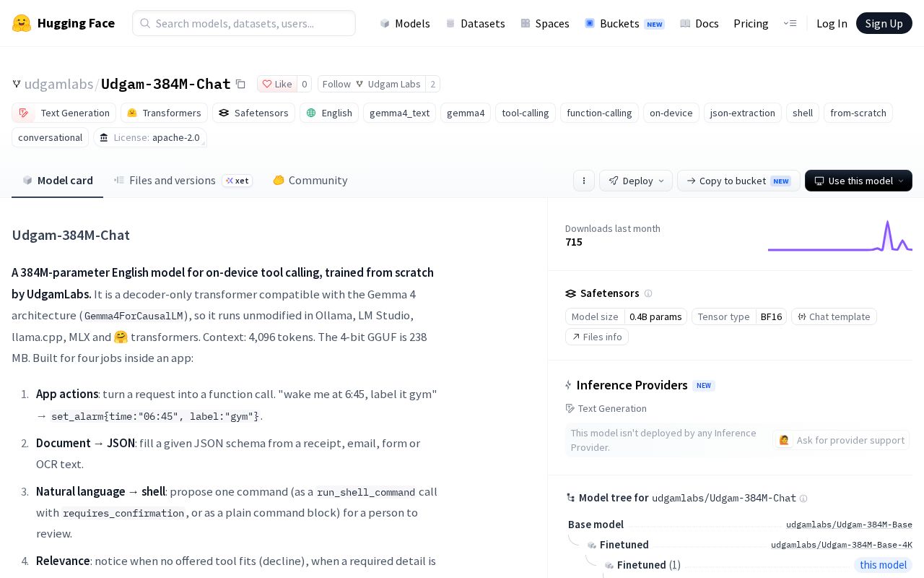Select the Model card tab
The image size is (924, 578).
point(57,180)
